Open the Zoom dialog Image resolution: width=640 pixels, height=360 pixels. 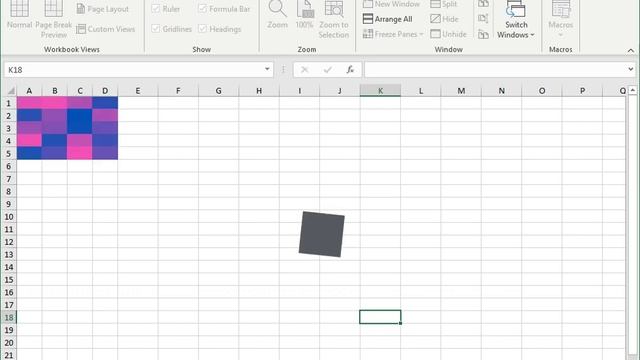pyautogui.click(x=277, y=16)
